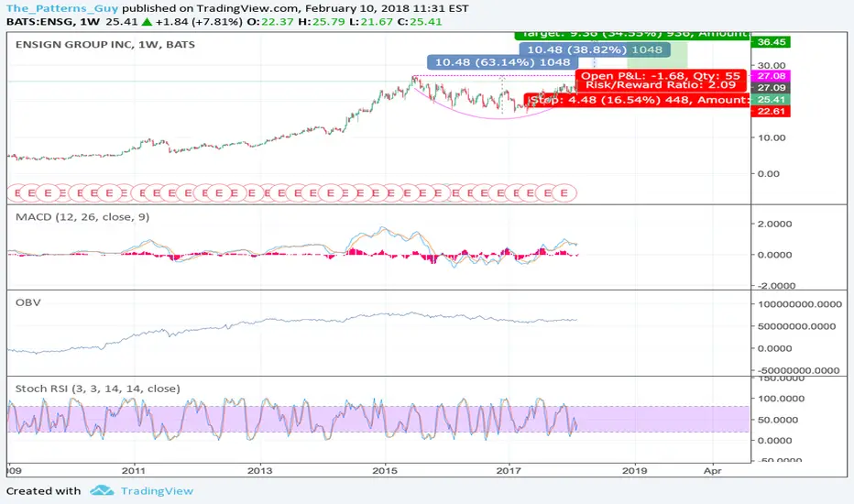Image resolution: width=854 pixels, height=504 pixels.
Task: Click the 2013 time axis label
Action: coord(260,470)
